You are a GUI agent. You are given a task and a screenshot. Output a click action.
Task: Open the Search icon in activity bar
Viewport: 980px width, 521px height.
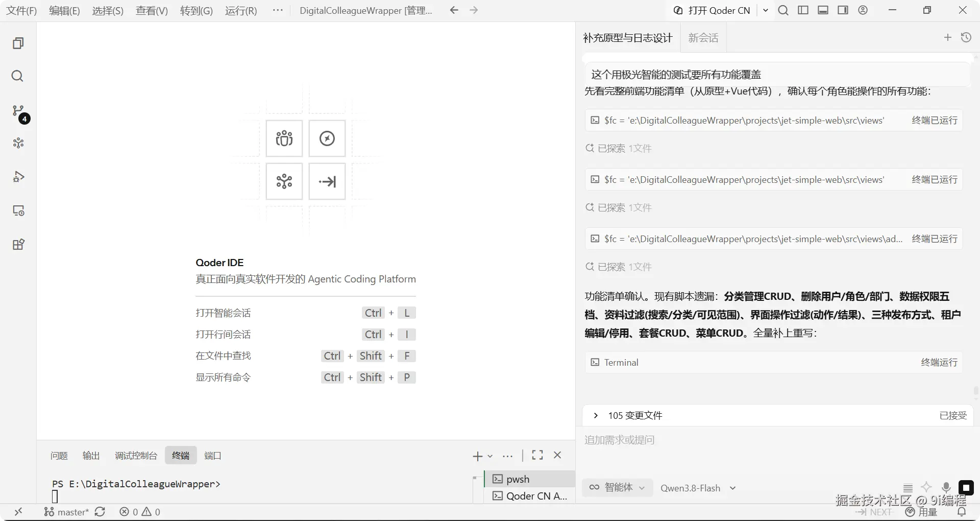[x=18, y=76]
